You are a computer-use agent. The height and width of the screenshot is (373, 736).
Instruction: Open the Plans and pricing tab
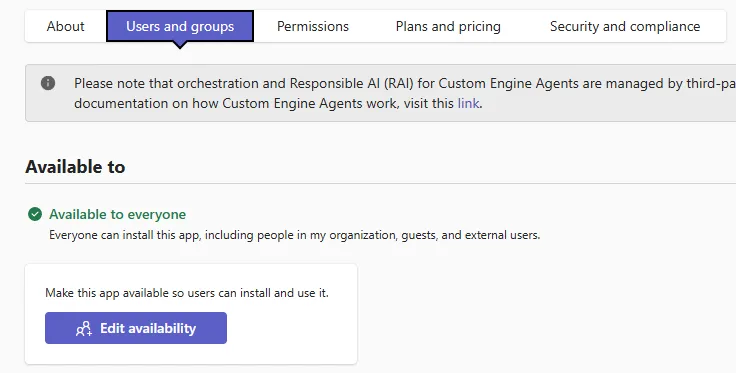point(448,26)
